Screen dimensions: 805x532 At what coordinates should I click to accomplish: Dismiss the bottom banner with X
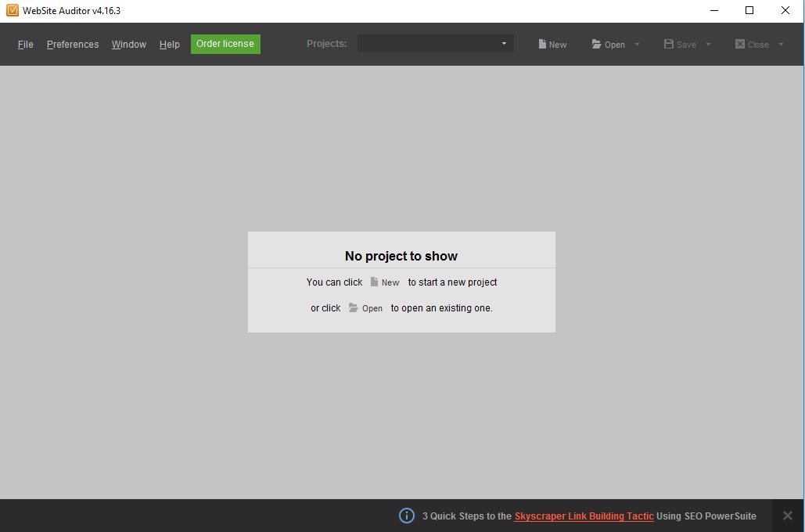[x=788, y=515]
